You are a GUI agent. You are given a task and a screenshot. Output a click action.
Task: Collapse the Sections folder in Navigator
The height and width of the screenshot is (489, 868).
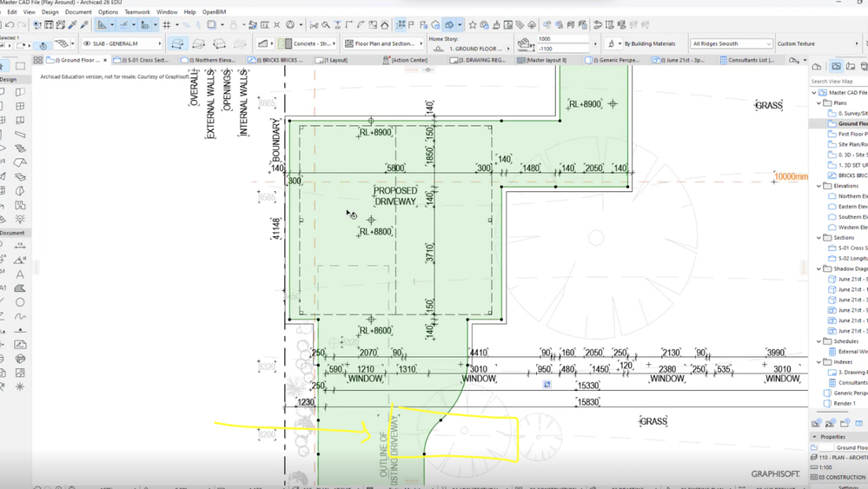pos(818,238)
